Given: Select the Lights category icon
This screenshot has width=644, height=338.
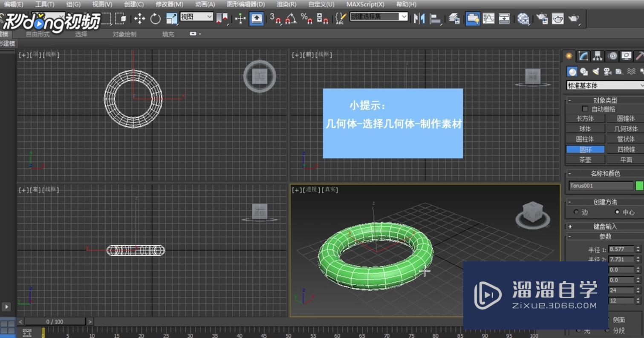Looking at the screenshot, I should [x=596, y=72].
